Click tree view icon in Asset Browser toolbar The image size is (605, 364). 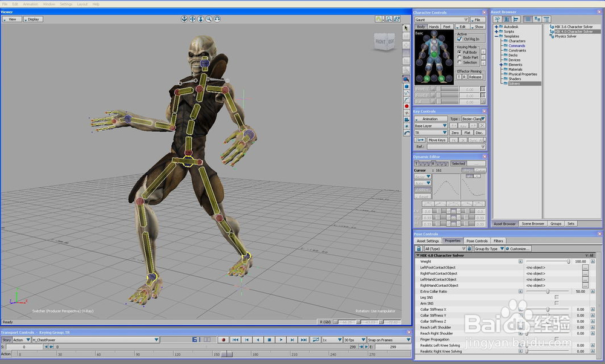[498, 19]
